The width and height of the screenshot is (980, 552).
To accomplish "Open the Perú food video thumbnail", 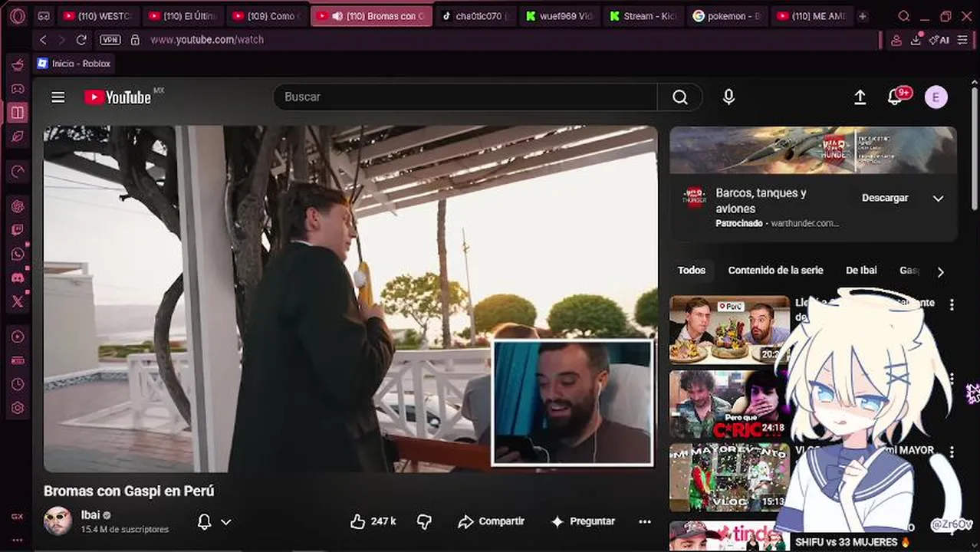I will point(729,330).
